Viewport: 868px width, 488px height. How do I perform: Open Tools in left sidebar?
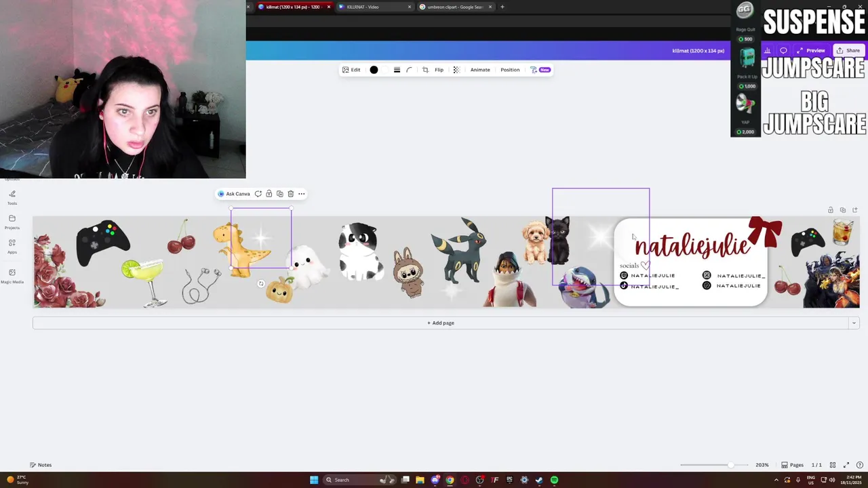12,197
